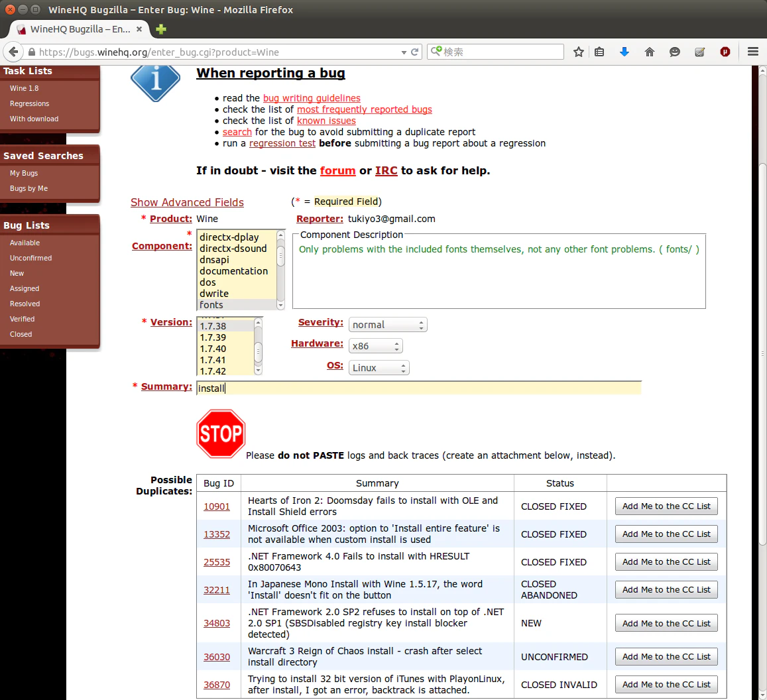Open a new tab with plus icon
This screenshot has height=700, width=767.
(x=161, y=29)
